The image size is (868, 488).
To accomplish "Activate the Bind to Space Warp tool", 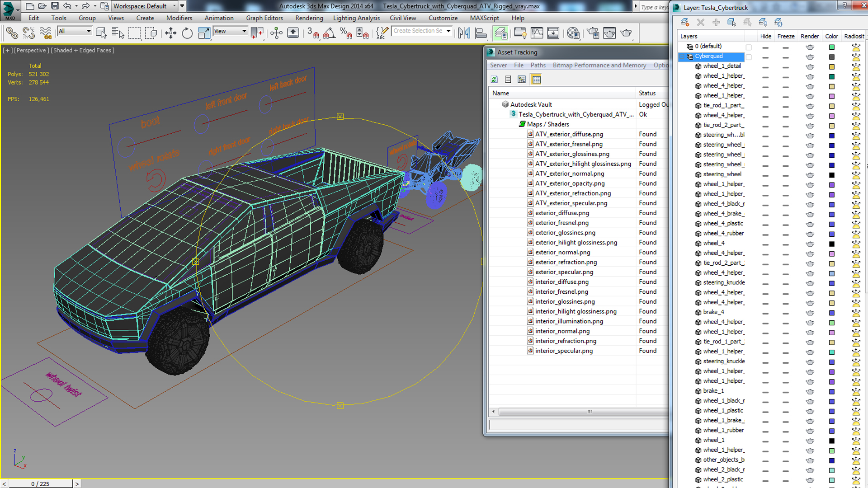I will click(x=46, y=33).
